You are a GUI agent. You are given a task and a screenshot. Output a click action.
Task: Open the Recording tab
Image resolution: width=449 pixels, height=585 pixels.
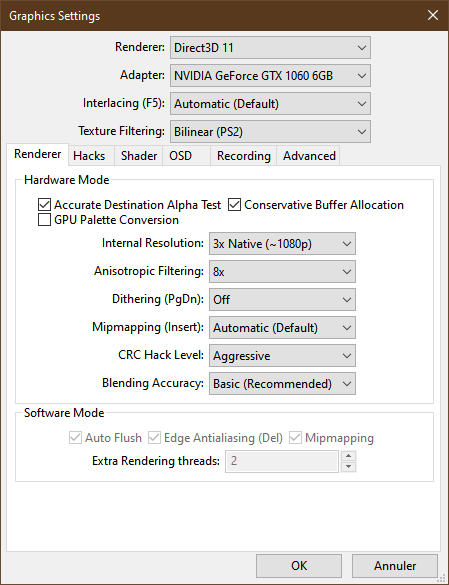click(244, 156)
